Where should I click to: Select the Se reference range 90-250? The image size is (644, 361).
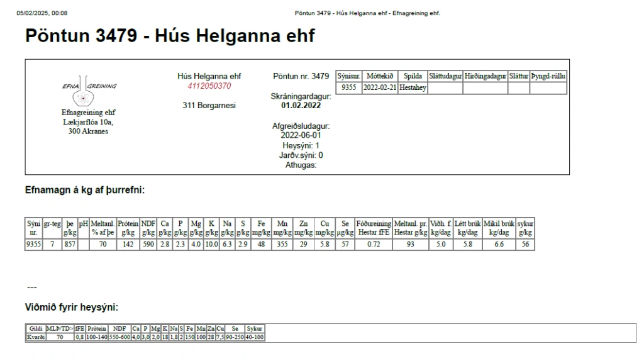pos(235,337)
